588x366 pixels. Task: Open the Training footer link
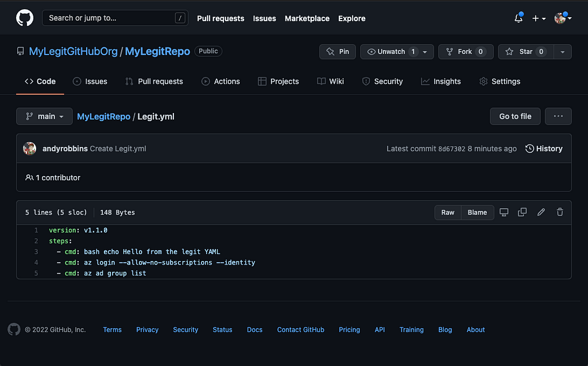point(411,330)
